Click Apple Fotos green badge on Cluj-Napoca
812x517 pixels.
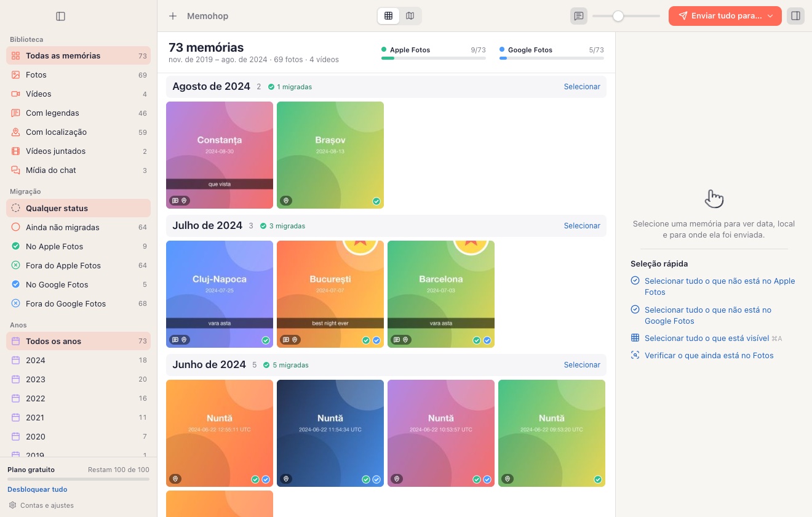coord(266,340)
